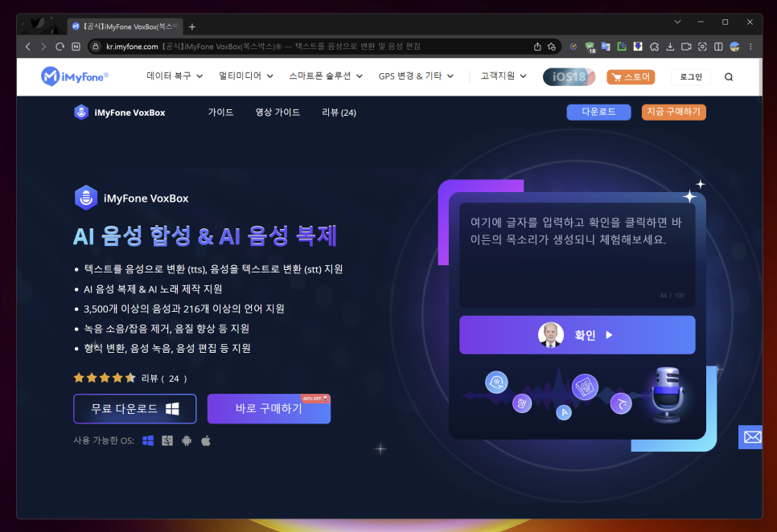Click the iMyFone VoxBox subnav title
Image resolution: width=777 pixels, height=532 pixels.
(129, 113)
